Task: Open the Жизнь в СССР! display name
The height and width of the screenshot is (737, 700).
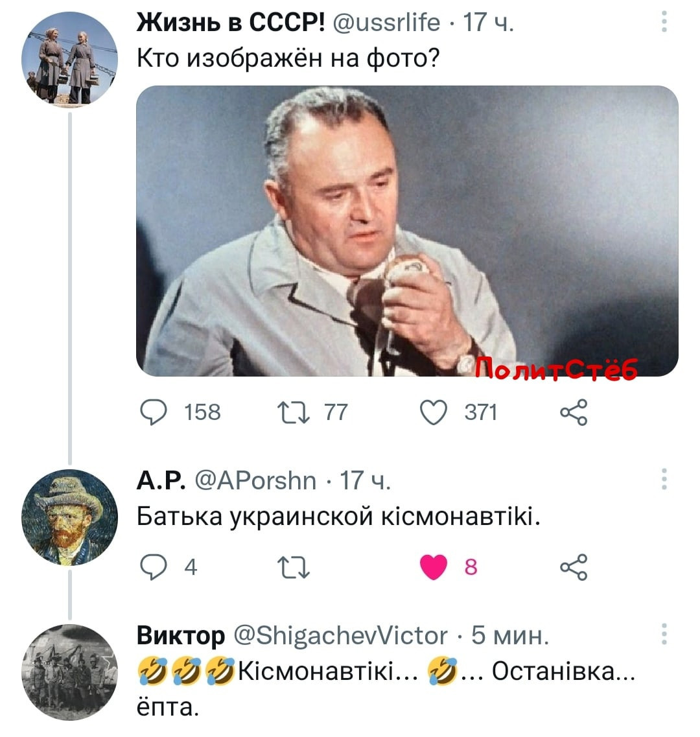Action: (230, 22)
